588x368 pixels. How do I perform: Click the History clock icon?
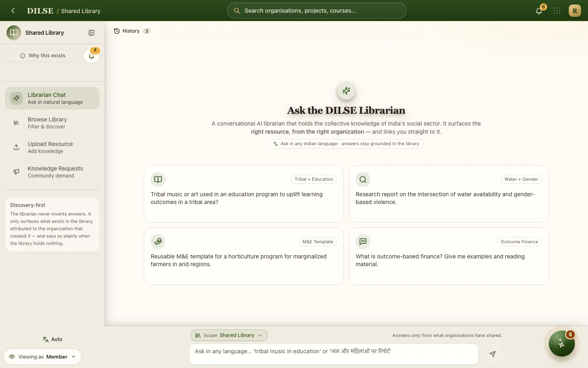coord(117,31)
